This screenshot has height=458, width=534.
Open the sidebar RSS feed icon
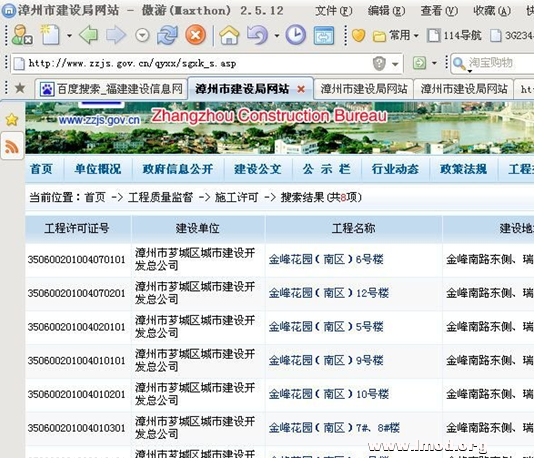[12, 147]
